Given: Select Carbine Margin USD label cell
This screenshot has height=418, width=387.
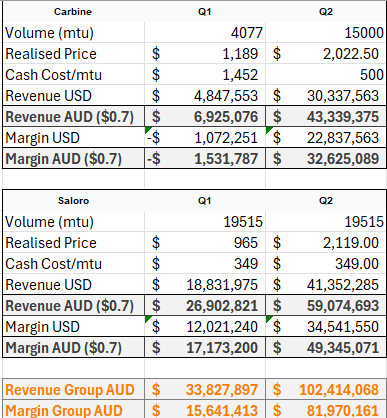Looking at the screenshot, I should click(x=73, y=138).
